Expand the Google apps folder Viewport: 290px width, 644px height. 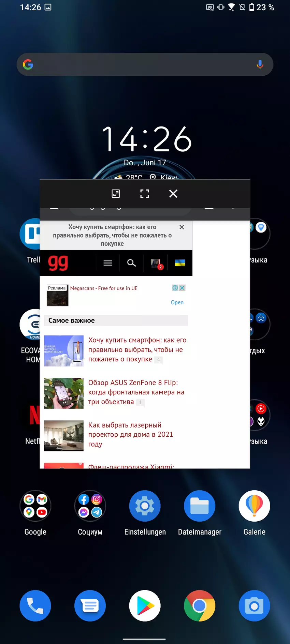coord(35,506)
